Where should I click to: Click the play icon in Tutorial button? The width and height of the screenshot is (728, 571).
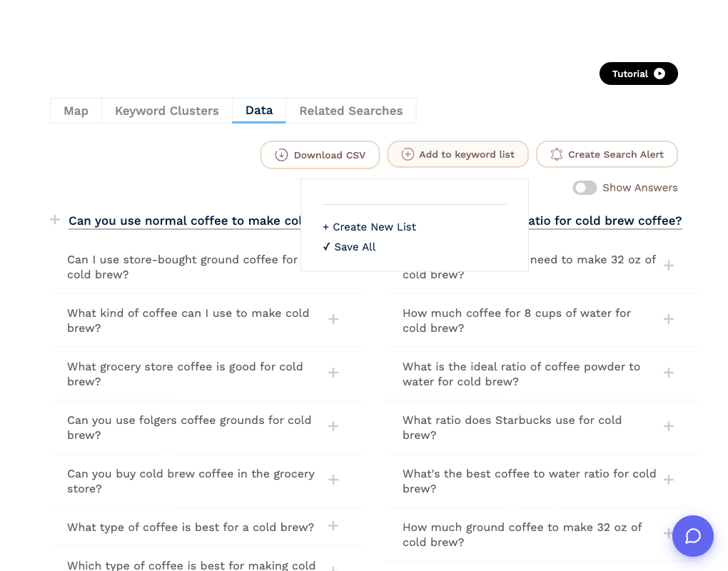point(659,74)
